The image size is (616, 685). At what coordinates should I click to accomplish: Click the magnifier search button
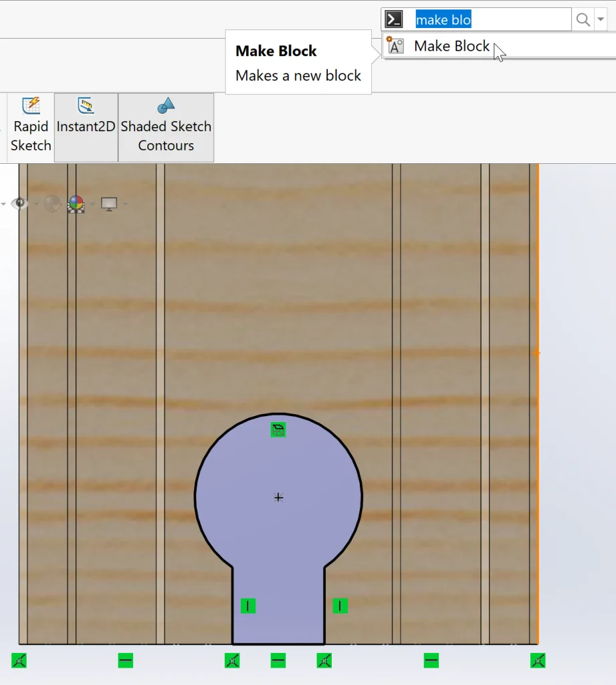pyautogui.click(x=583, y=19)
